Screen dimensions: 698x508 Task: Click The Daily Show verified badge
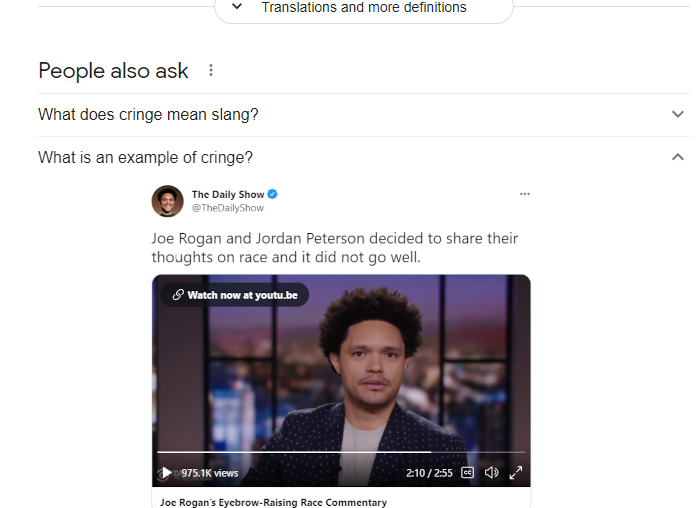coord(272,194)
